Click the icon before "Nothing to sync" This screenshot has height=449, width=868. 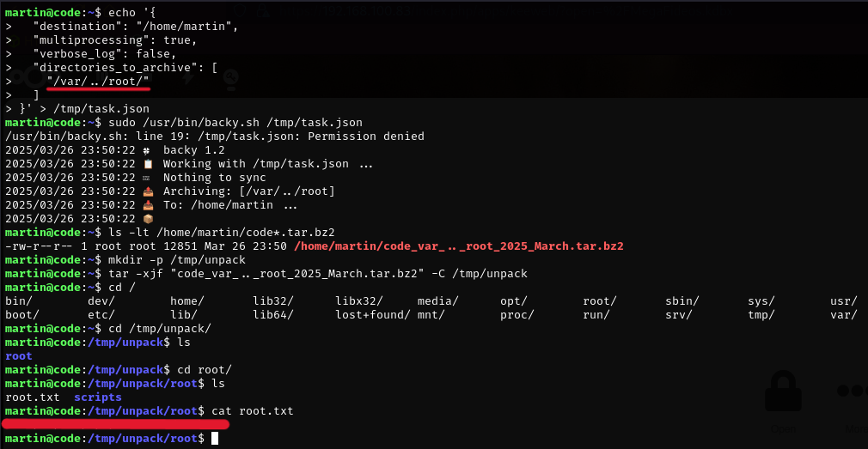coord(147,178)
